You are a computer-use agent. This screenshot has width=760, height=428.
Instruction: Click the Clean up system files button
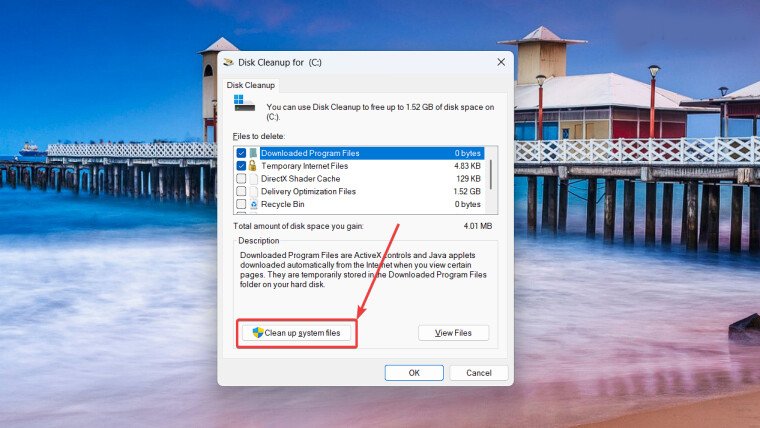tap(297, 333)
